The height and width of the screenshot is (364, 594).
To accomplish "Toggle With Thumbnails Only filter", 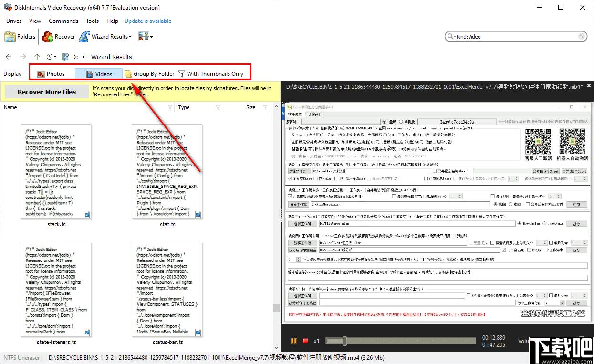I will [210, 74].
